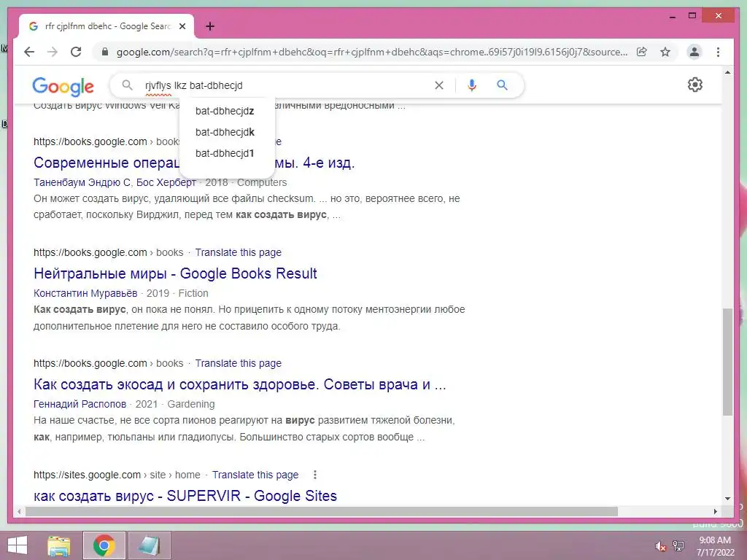Image resolution: width=747 pixels, height=560 pixels.
Task: Click the vertical scrollbar thumb
Action: point(727,362)
